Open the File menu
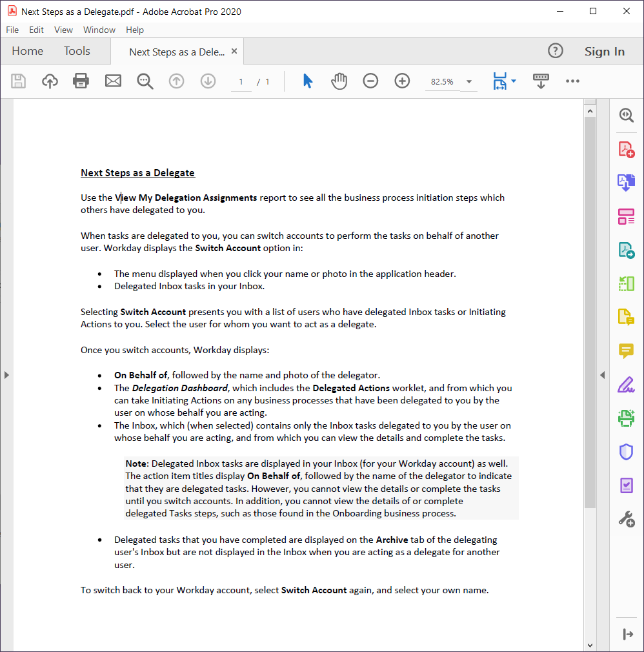The image size is (644, 652). pos(12,30)
